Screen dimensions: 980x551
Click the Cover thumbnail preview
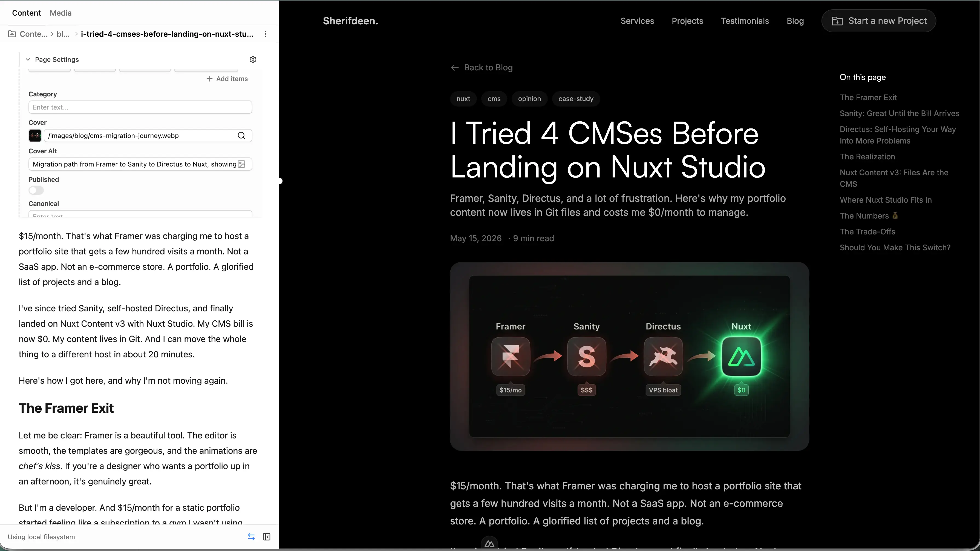click(35, 136)
